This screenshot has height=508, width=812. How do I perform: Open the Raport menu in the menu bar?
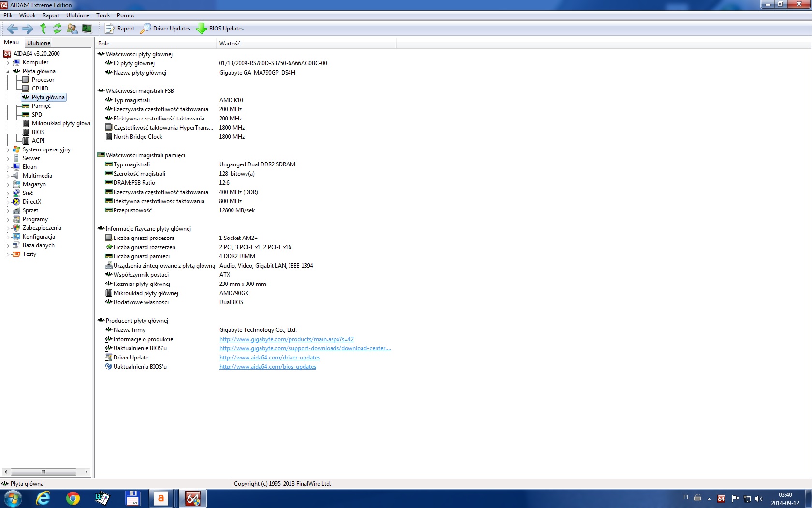51,15
